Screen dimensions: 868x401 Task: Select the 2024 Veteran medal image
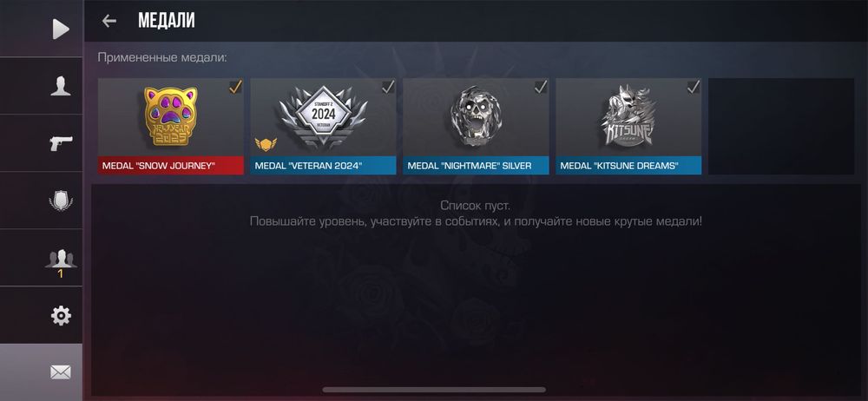[x=323, y=117]
